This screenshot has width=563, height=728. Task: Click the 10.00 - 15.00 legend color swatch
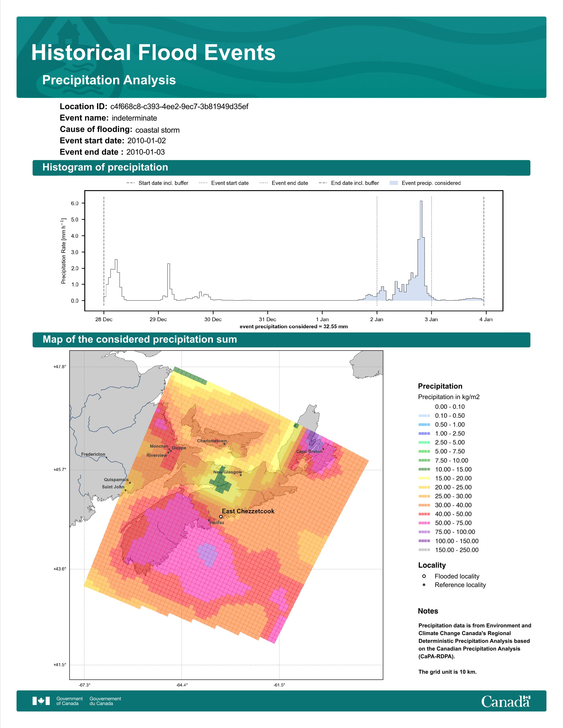click(x=424, y=469)
